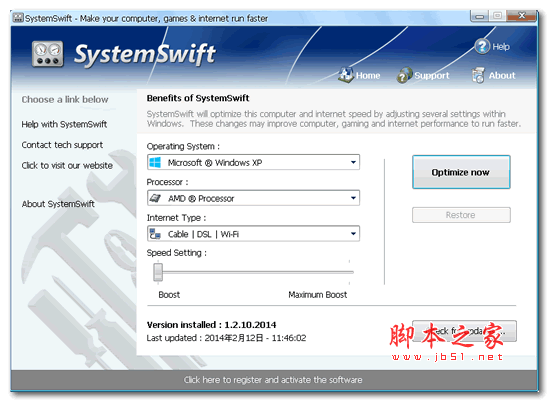Screen dimensions: 550x403
Task: Click the Speed Setting slider thumb
Action: point(158,272)
